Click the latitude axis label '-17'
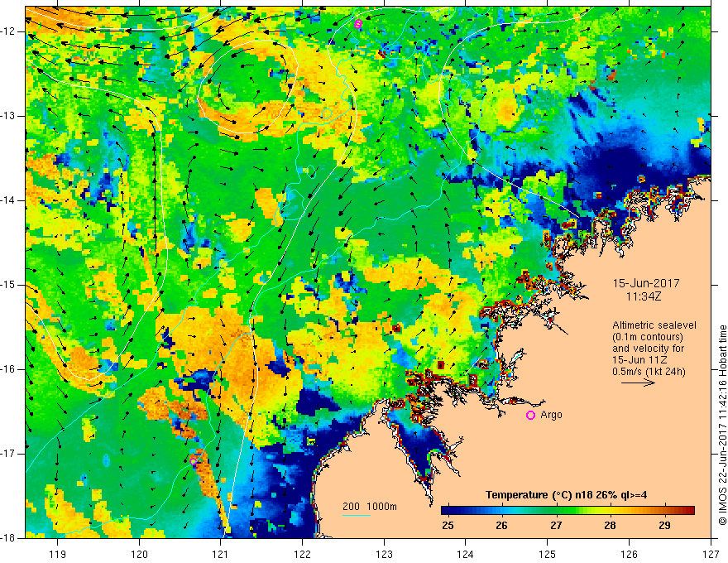 [x=8, y=454]
